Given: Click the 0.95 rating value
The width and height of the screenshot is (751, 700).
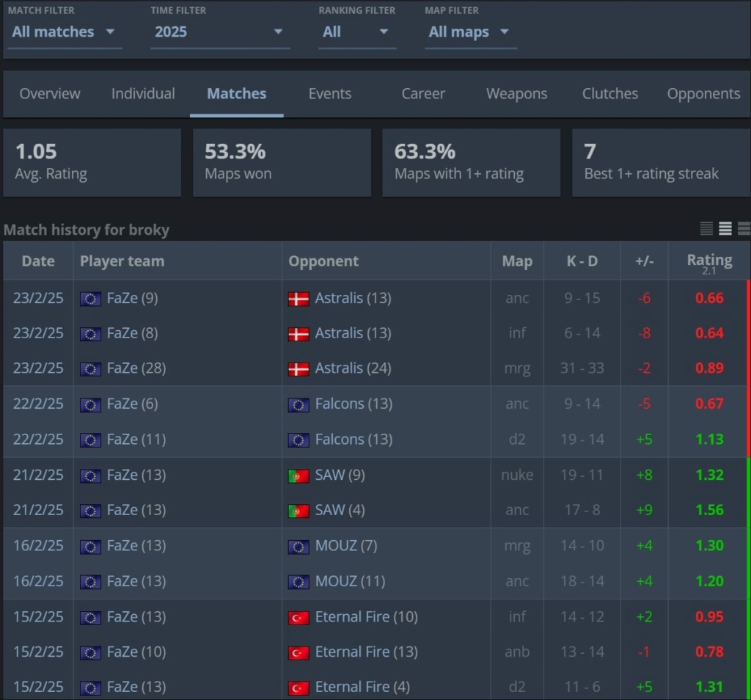Looking at the screenshot, I should coord(709,616).
